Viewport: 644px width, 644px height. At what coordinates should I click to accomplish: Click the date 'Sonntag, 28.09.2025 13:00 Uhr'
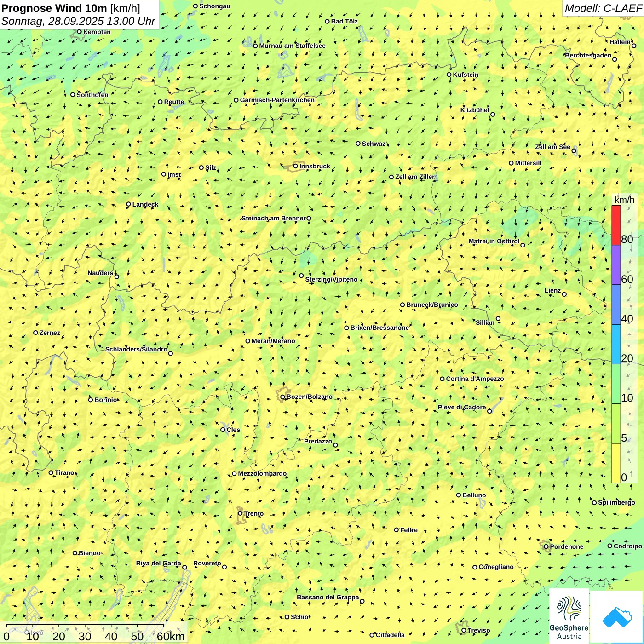click(x=78, y=21)
